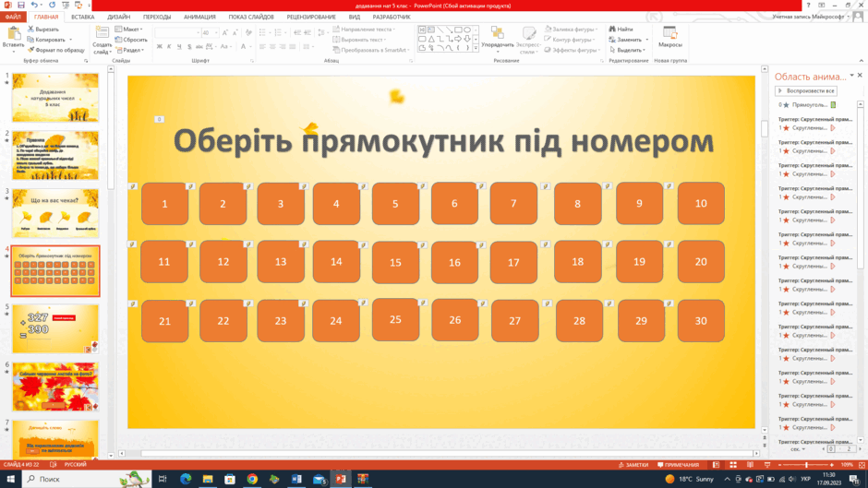The width and height of the screenshot is (868, 488).
Task: Toggle strikethrough abc formatting
Action: point(199,47)
